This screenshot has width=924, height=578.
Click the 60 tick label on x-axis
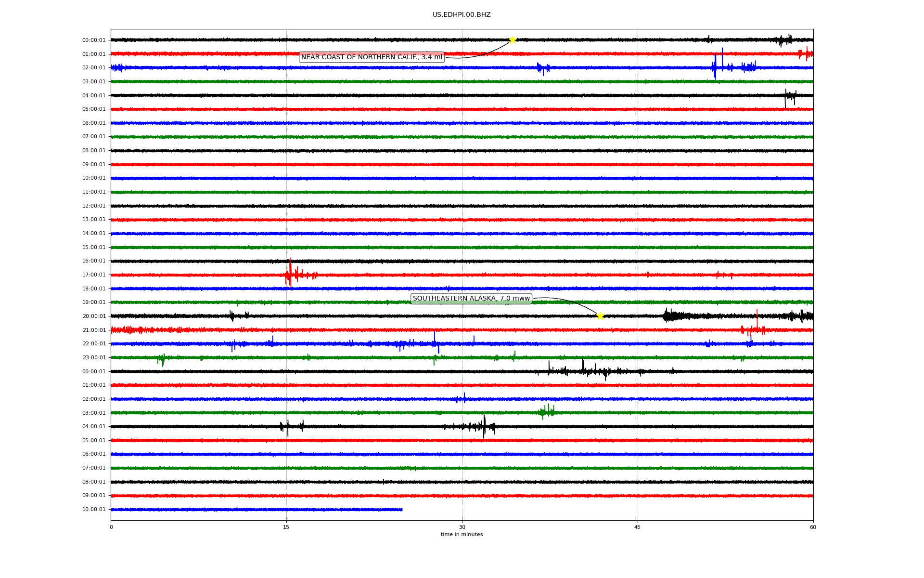813,527
